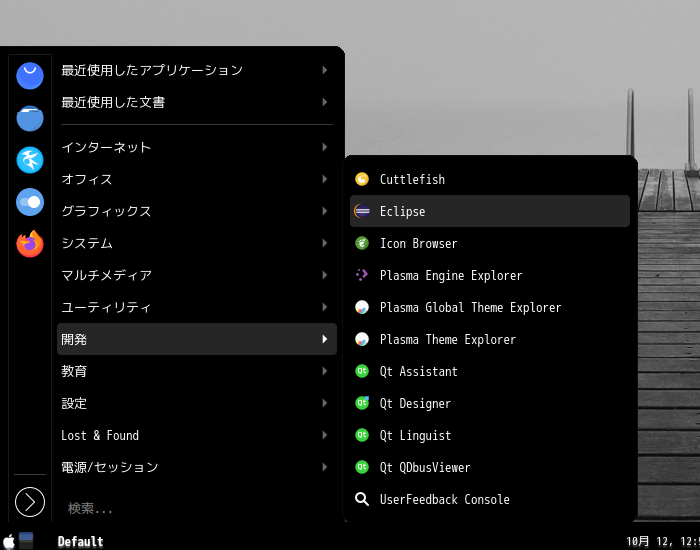700x550 pixels.
Task: Click the Qt Designer icon
Action: 362,403
